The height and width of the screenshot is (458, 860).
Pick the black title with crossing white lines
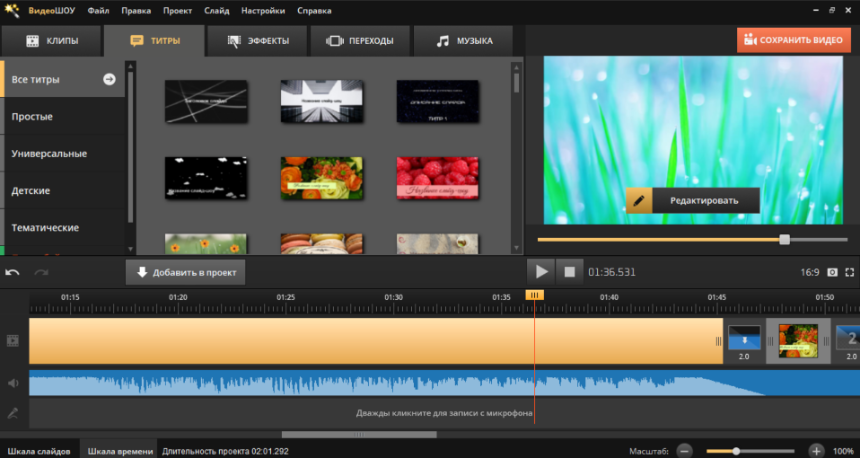[x=206, y=101]
